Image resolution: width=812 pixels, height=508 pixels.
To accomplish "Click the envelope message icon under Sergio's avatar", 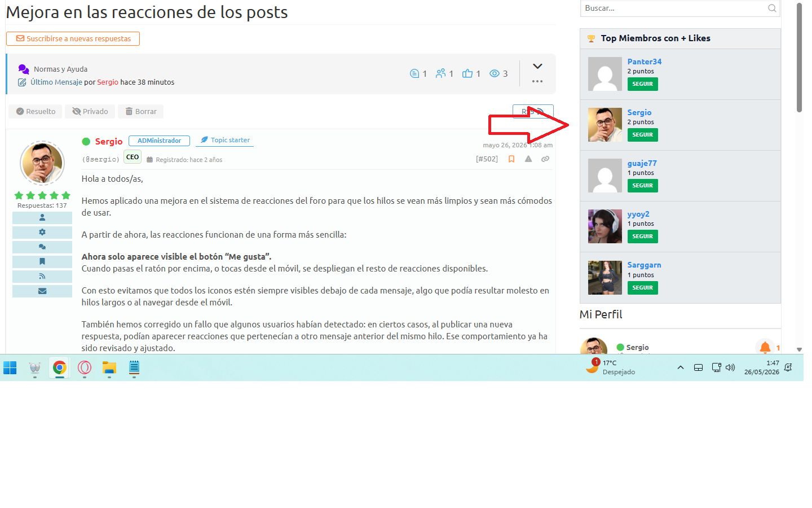I will [x=42, y=291].
